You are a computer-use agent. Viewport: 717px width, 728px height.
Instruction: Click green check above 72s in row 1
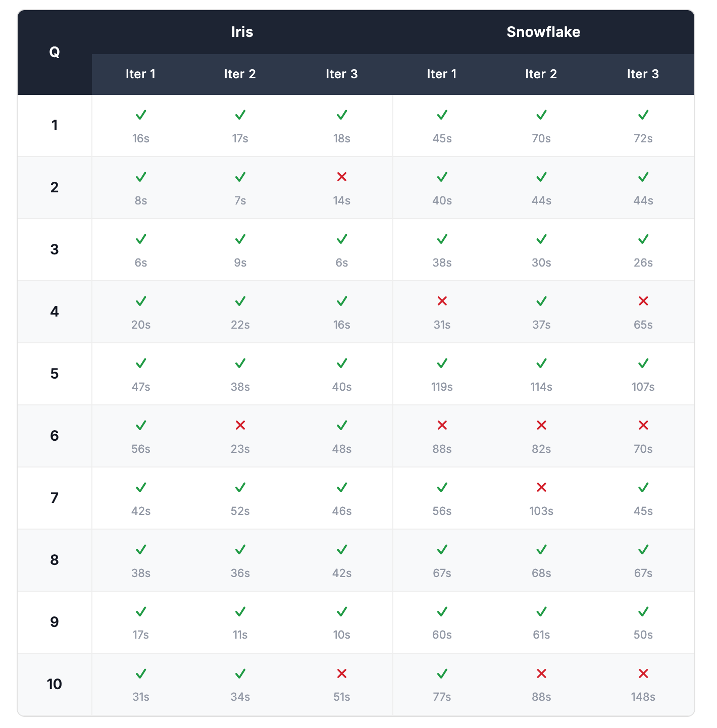643,115
